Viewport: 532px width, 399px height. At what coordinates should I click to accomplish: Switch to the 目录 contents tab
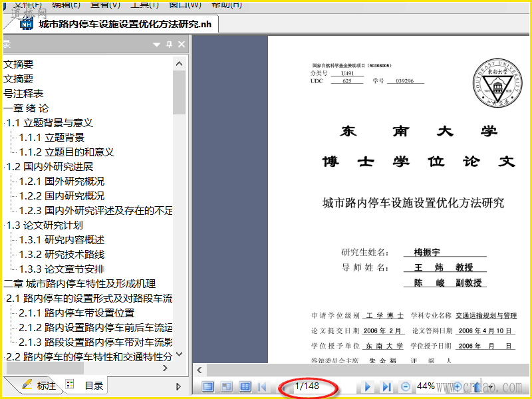pos(85,386)
